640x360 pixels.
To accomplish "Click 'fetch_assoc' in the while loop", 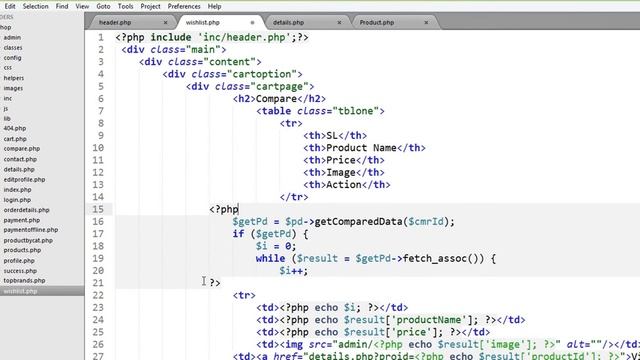I will (x=435, y=258).
